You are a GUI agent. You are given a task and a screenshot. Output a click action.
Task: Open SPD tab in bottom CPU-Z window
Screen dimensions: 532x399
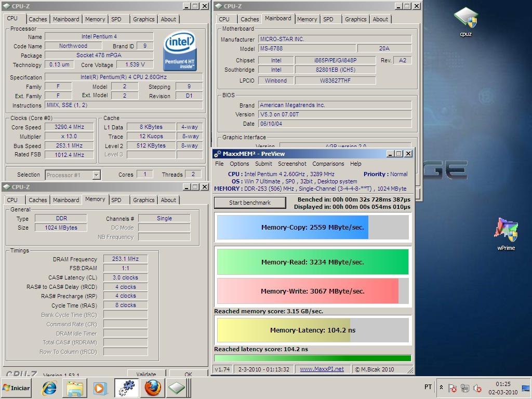click(x=116, y=200)
